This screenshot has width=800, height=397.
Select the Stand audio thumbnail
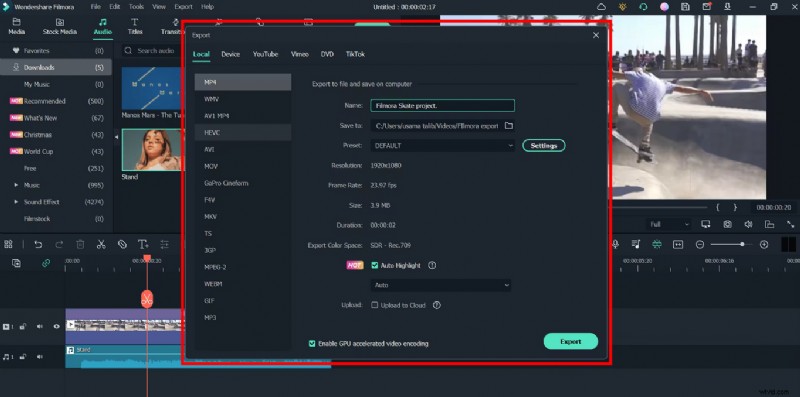pyautogui.click(x=153, y=150)
